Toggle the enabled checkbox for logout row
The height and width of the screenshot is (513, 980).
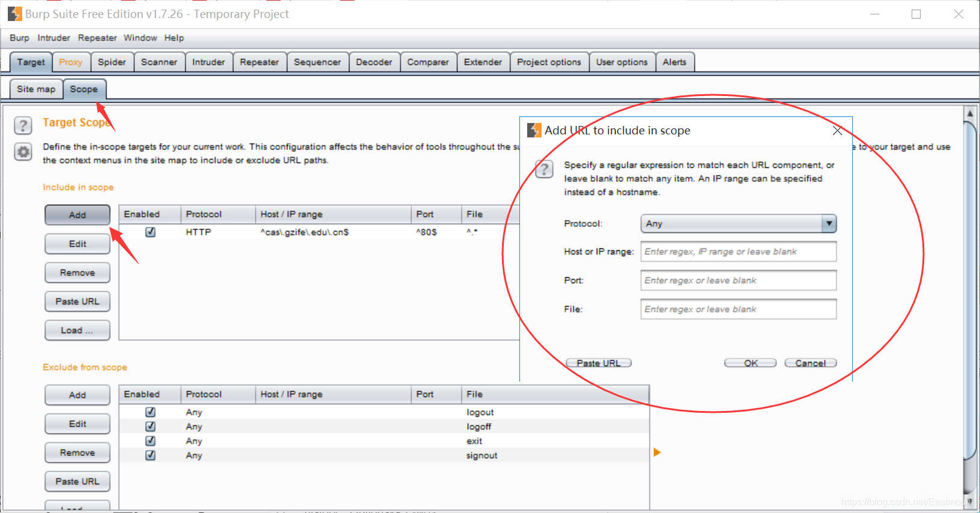(x=151, y=412)
